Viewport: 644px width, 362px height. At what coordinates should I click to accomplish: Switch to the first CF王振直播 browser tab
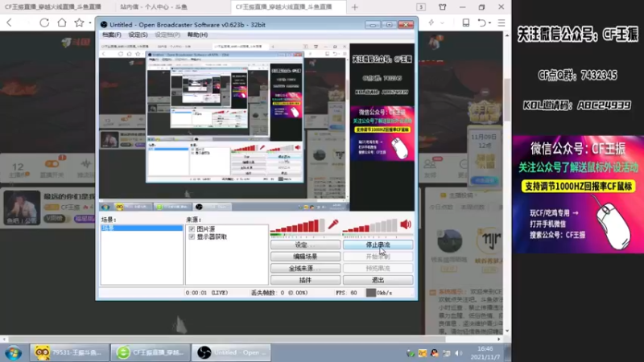[x=53, y=7]
